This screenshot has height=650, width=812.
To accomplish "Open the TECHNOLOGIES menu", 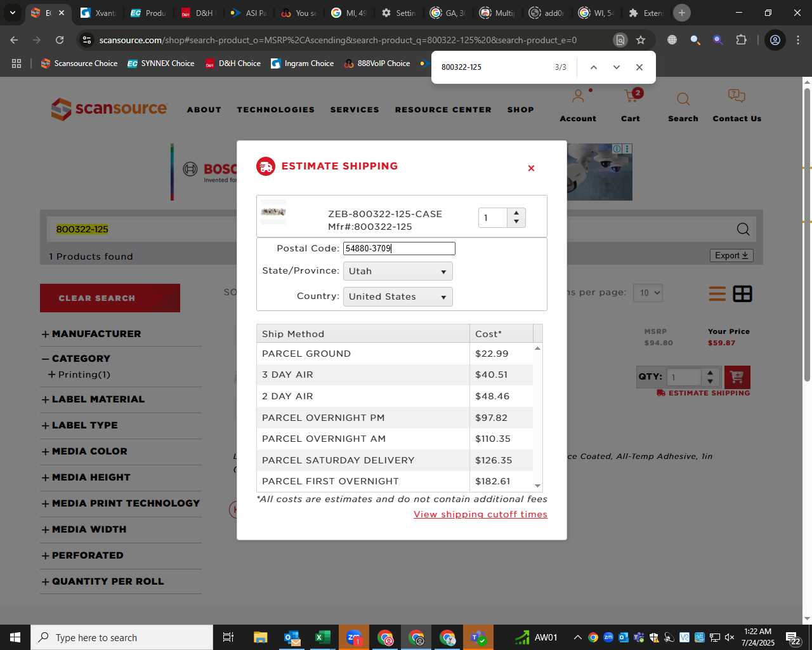I will [x=276, y=110].
